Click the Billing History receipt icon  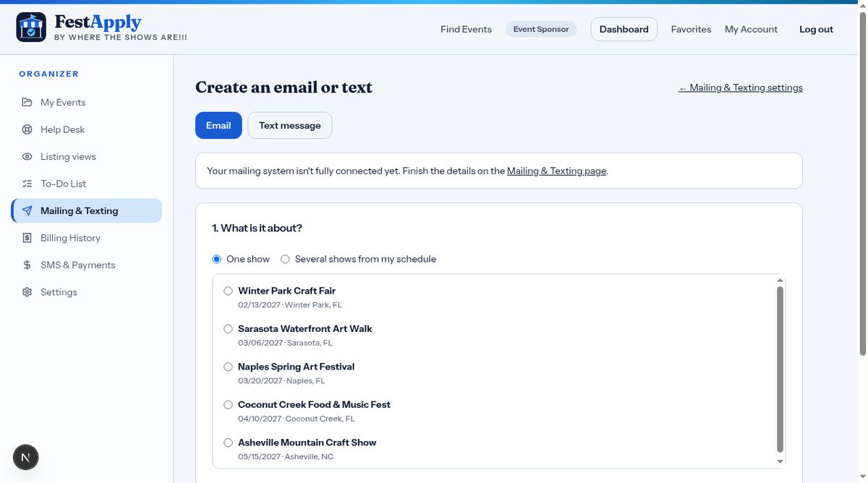point(27,238)
